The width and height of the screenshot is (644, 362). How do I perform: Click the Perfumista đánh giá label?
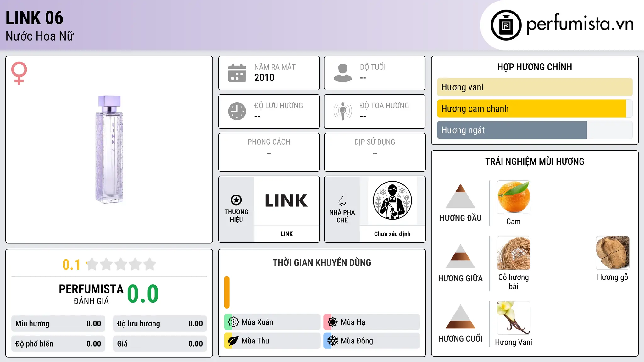91,294
